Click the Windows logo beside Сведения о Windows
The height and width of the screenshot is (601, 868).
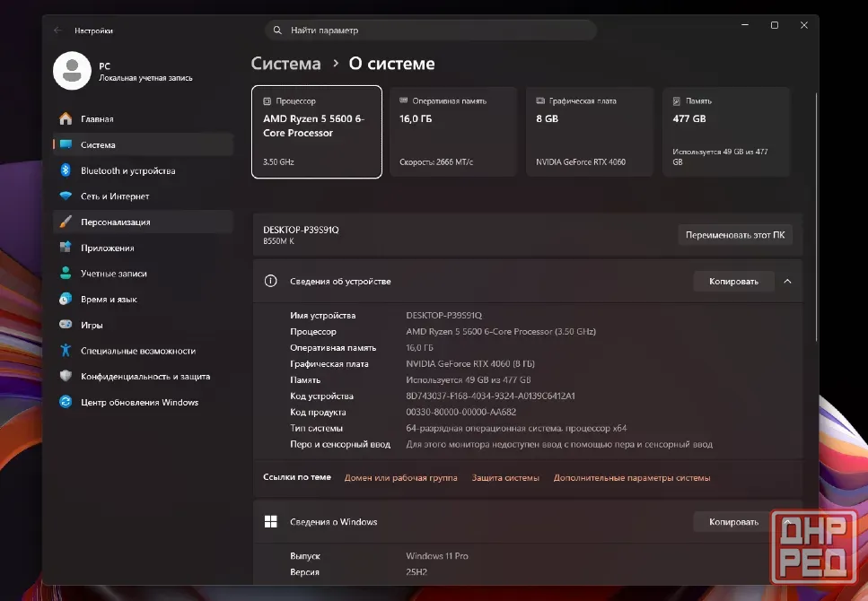pos(271,521)
